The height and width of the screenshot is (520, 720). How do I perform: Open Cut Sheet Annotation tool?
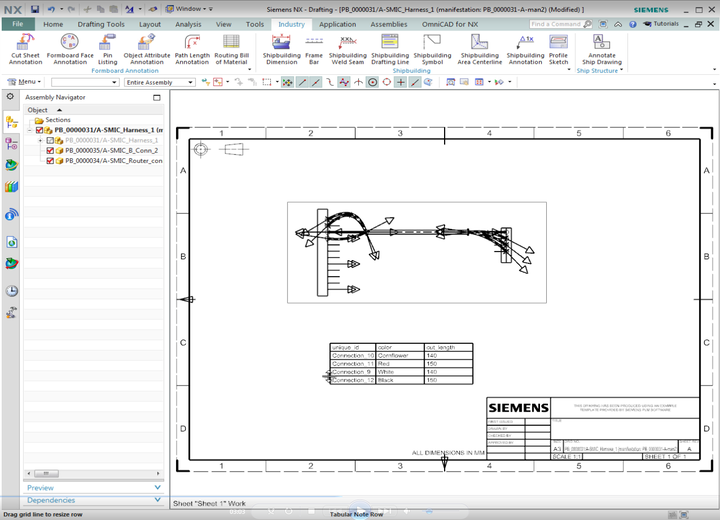25,49
